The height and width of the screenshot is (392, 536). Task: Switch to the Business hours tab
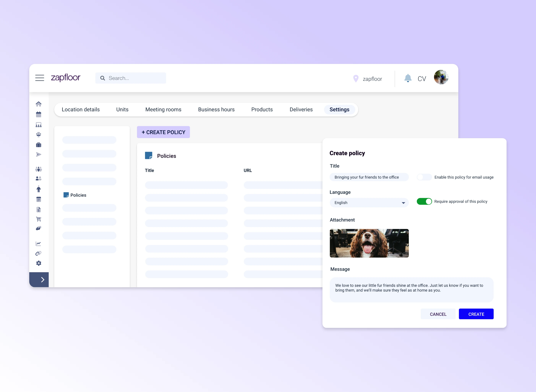pos(216,109)
